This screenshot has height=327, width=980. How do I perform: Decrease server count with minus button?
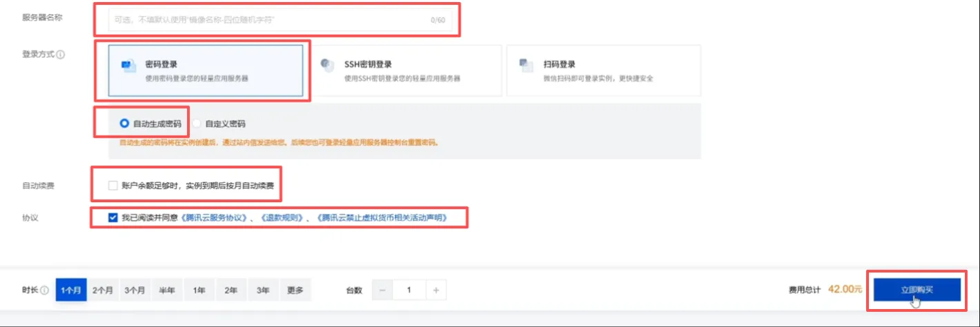(x=382, y=290)
